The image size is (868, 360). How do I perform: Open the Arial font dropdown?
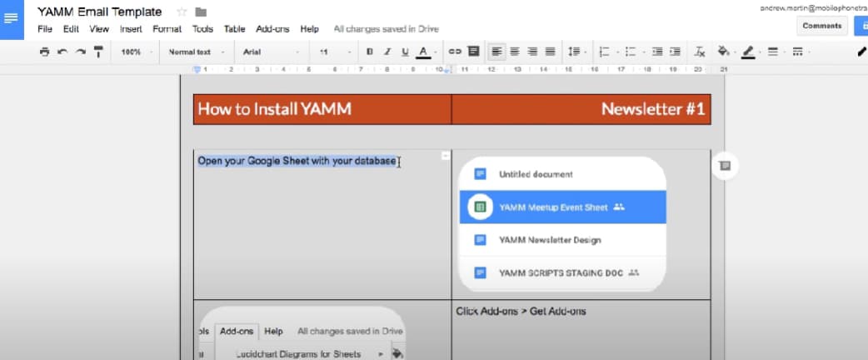click(272, 52)
